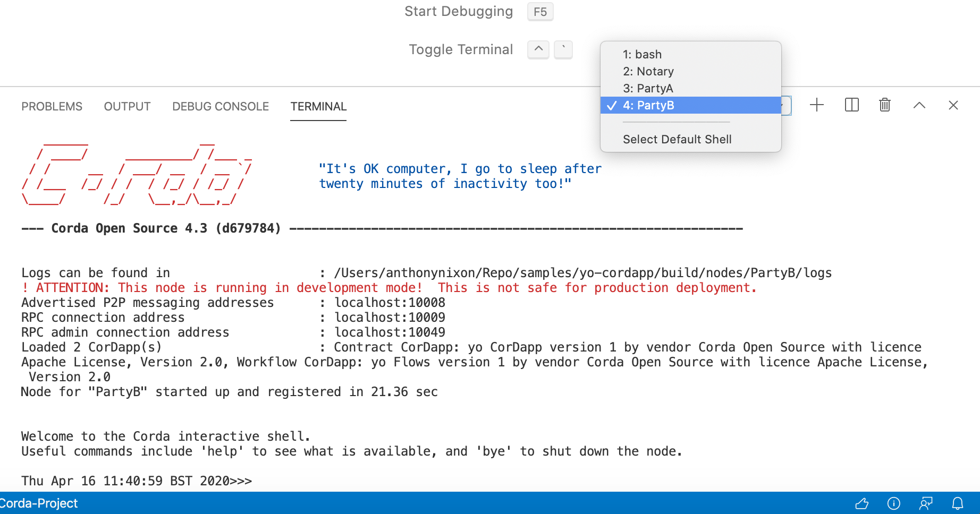Switch to the PROBLEMS tab
Screen dimensions: 980x514
pos(52,107)
